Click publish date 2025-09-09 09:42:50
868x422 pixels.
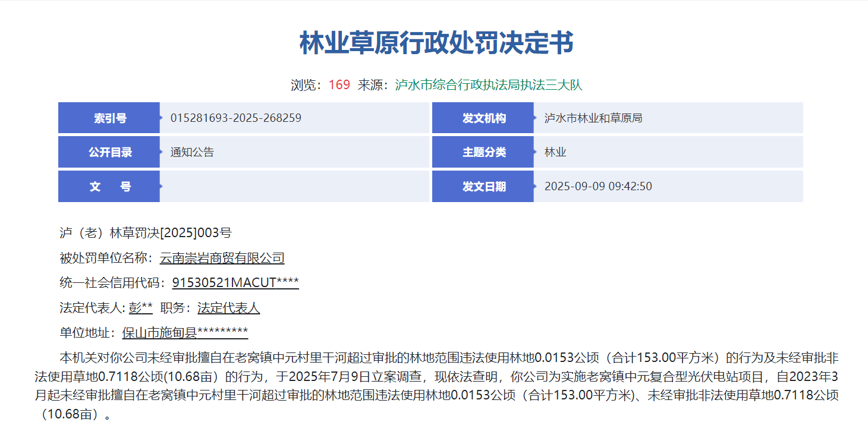click(x=598, y=187)
